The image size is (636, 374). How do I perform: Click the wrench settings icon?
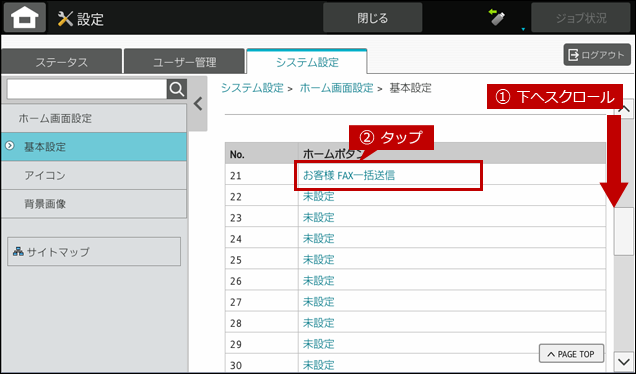point(65,19)
